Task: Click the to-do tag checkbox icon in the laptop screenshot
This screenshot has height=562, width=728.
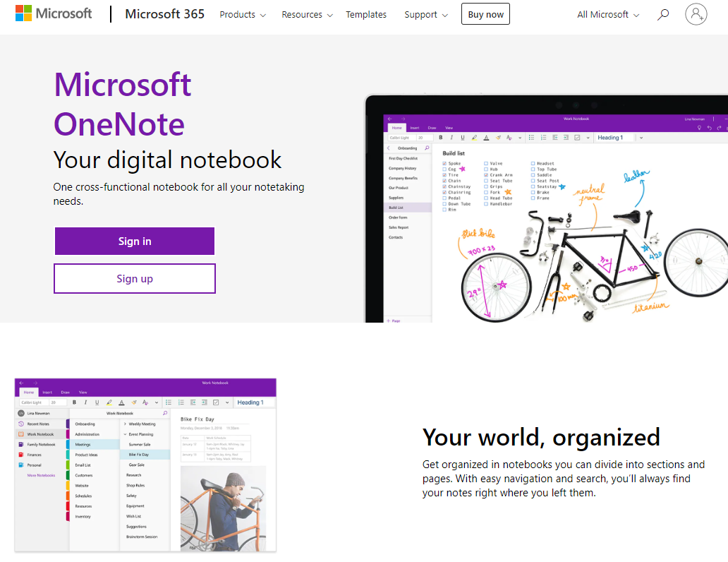Action: pyautogui.click(x=577, y=138)
